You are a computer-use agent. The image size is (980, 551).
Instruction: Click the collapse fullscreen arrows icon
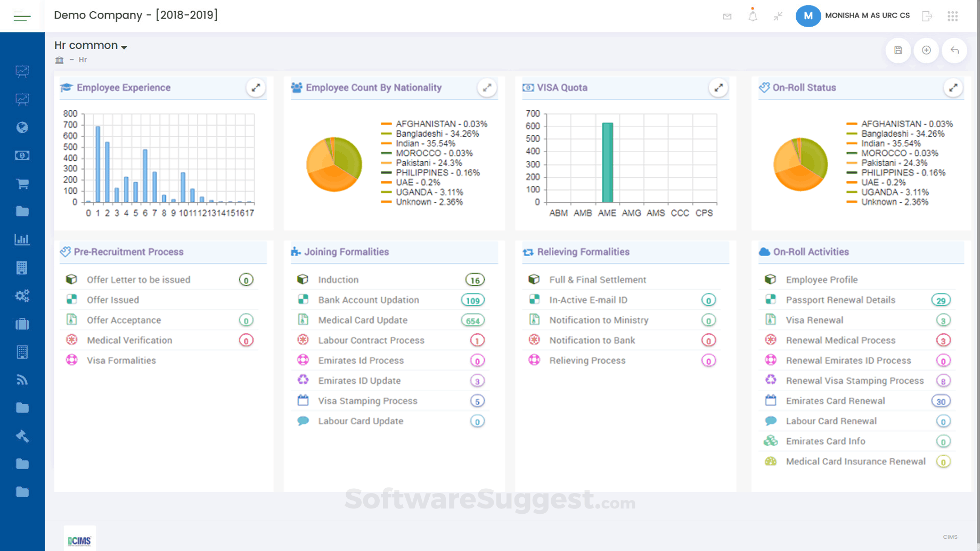778,17
